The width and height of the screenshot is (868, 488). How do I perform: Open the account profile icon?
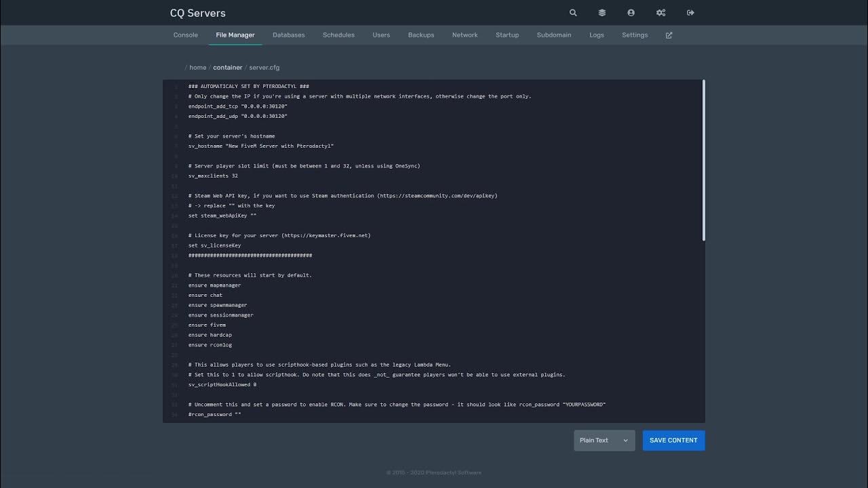pos(631,13)
